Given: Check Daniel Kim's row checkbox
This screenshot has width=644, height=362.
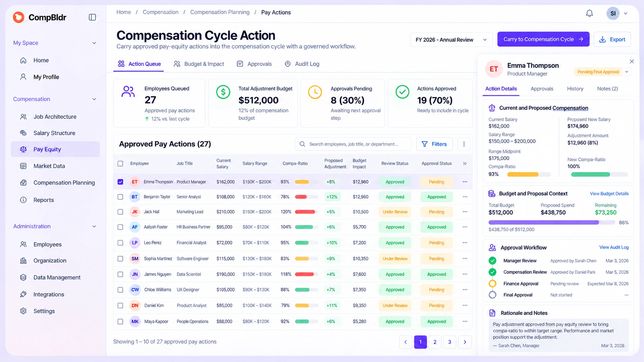Looking at the screenshot, I should coord(120,305).
